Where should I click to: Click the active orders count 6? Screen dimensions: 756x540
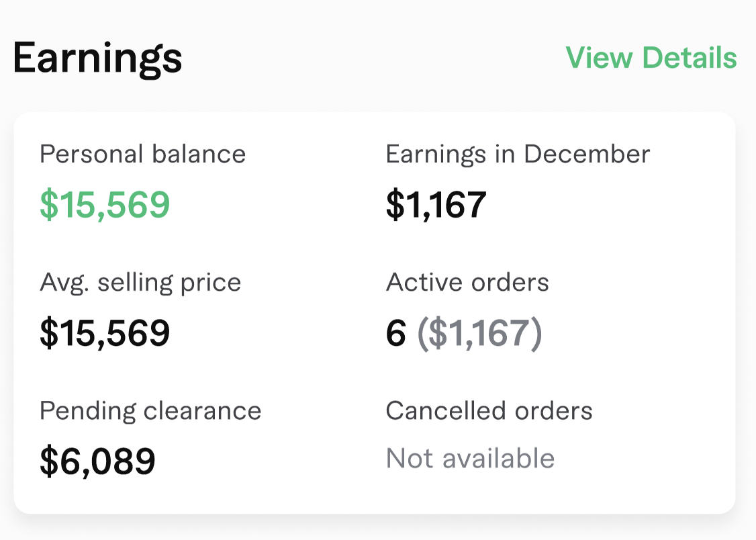396,333
